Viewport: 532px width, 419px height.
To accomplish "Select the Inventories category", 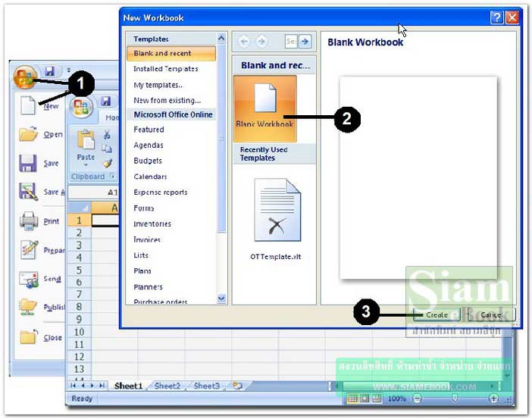I will click(152, 224).
